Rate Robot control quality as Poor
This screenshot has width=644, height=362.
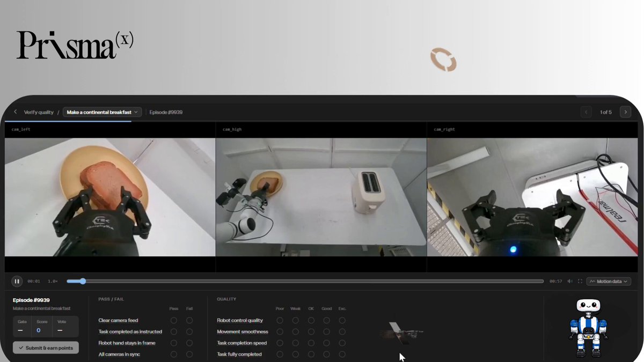(x=280, y=320)
